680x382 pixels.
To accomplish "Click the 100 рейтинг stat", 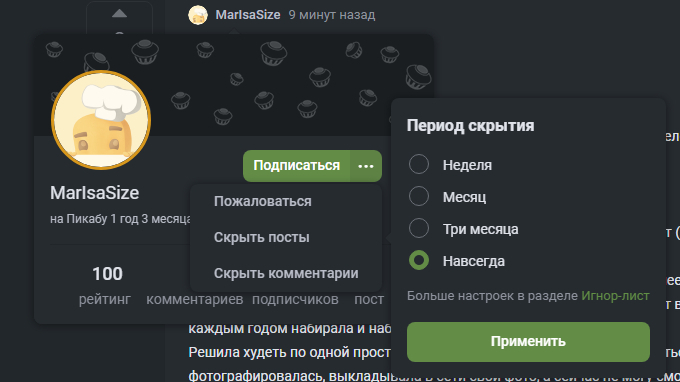I will tap(106, 285).
